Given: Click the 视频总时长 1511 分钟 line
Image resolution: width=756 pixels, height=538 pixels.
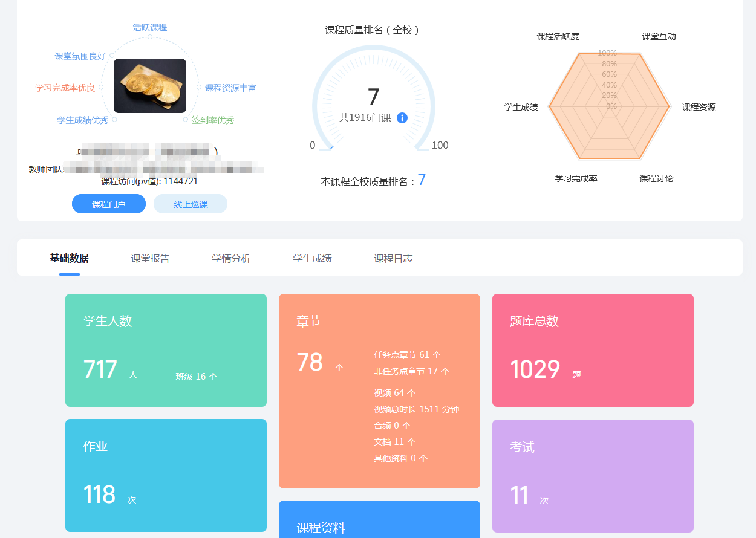Looking at the screenshot, I should 417,409.
